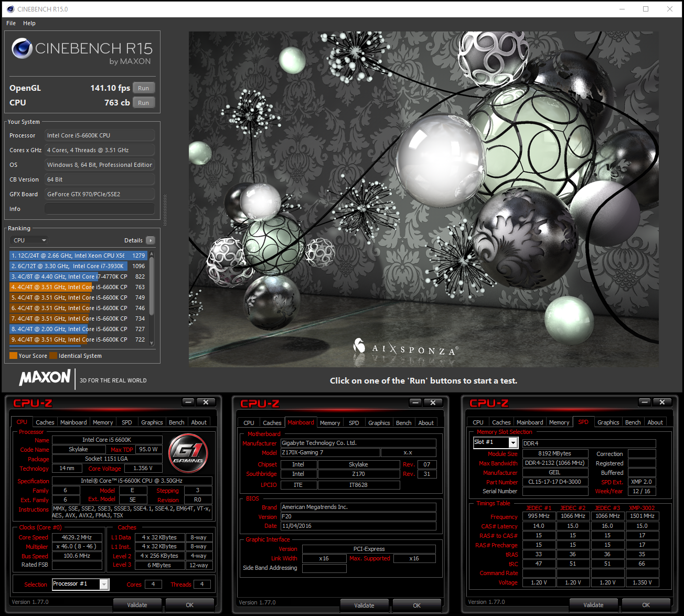Image resolution: width=684 pixels, height=616 pixels.
Task: Select highlighted ranking row with score 763
Action: pyautogui.click(x=79, y=287)
